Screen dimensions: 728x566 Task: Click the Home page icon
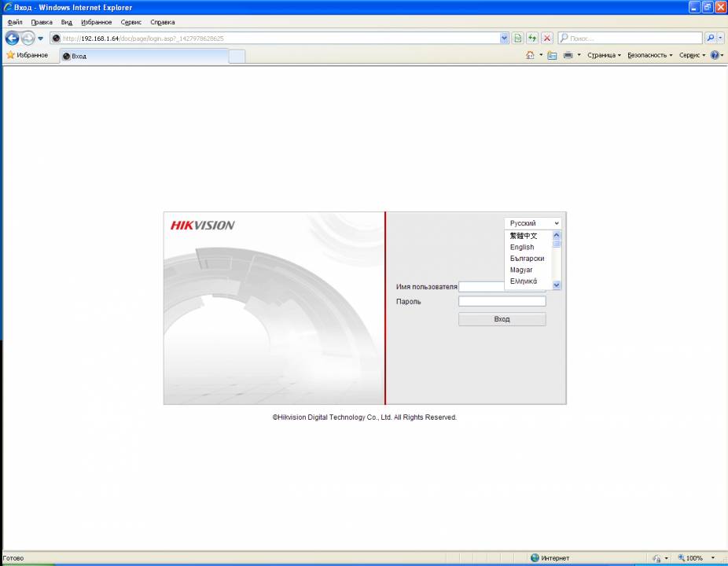pyautogui.click(x=530, y=55)
